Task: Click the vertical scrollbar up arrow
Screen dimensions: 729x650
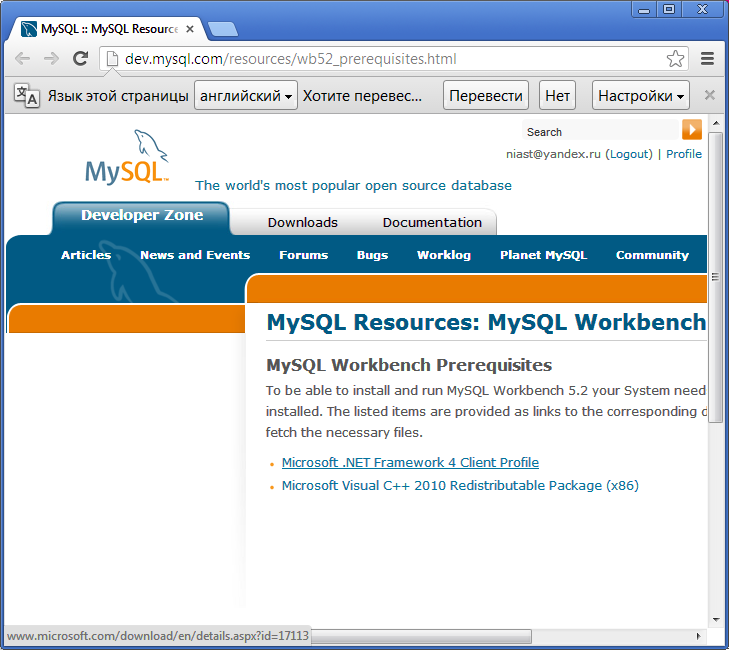Action: (x=716, y=123)
